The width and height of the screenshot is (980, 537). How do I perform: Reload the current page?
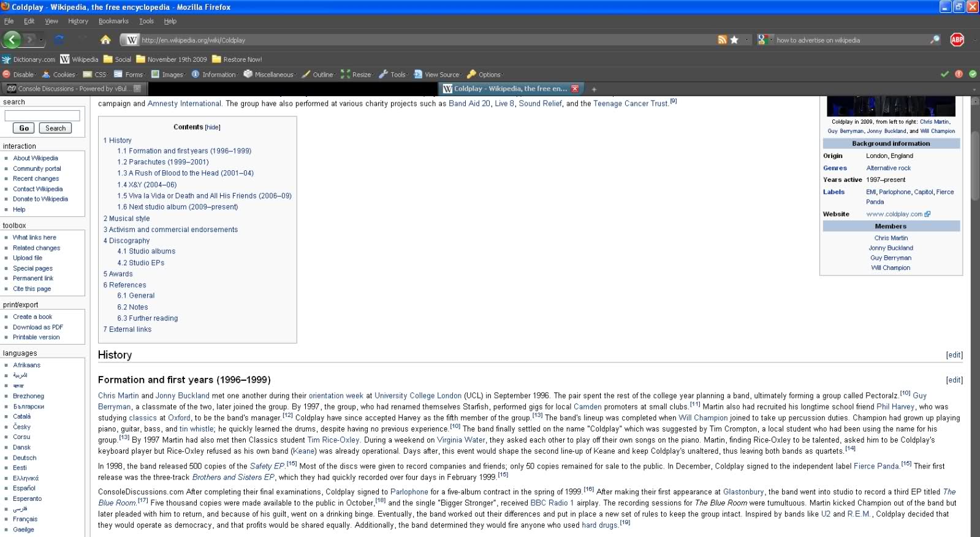point(59,40)
